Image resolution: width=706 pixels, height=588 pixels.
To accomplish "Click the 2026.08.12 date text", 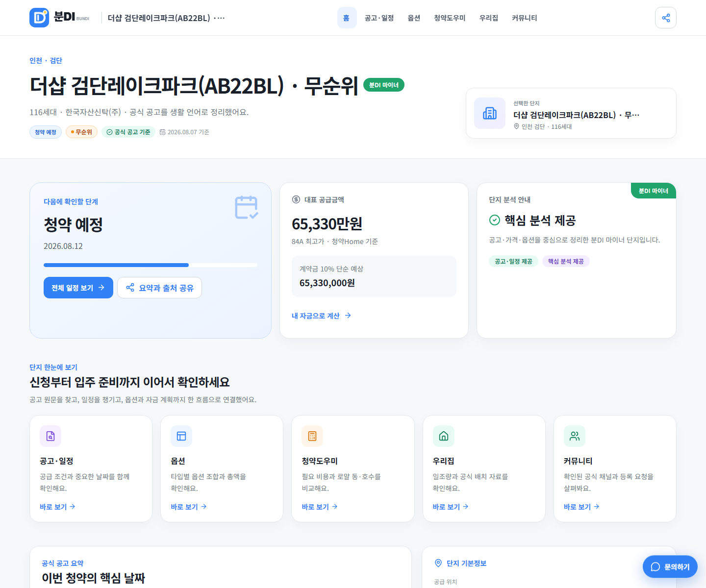I will tap(63, 246).
